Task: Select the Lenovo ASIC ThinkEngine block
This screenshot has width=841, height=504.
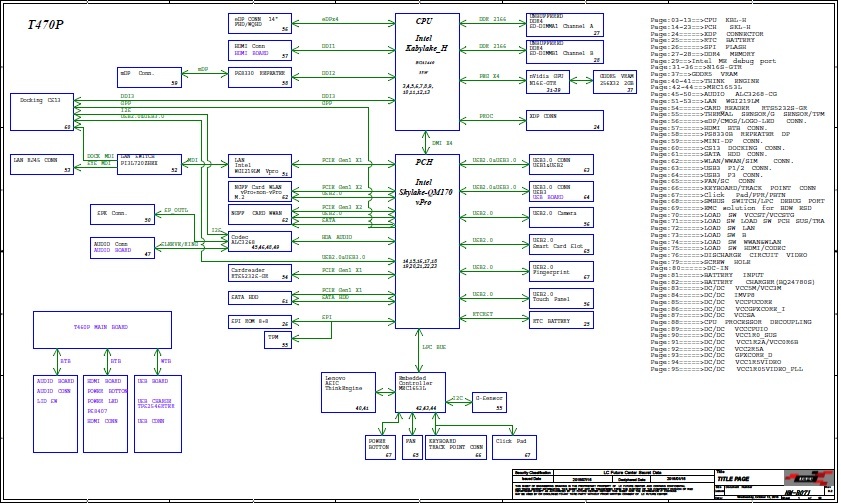Action: [x=348, y=392]
